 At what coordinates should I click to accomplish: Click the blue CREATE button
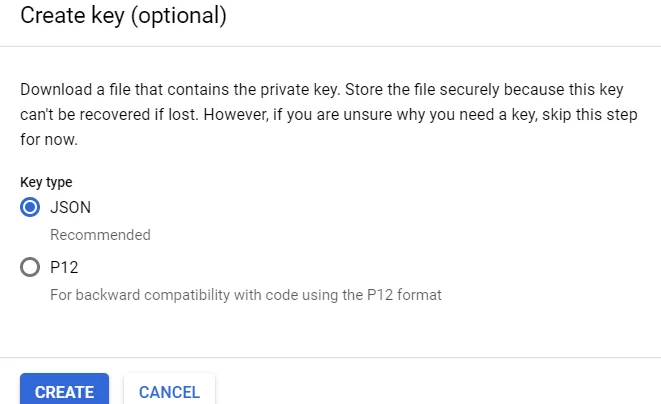[64, 389]
